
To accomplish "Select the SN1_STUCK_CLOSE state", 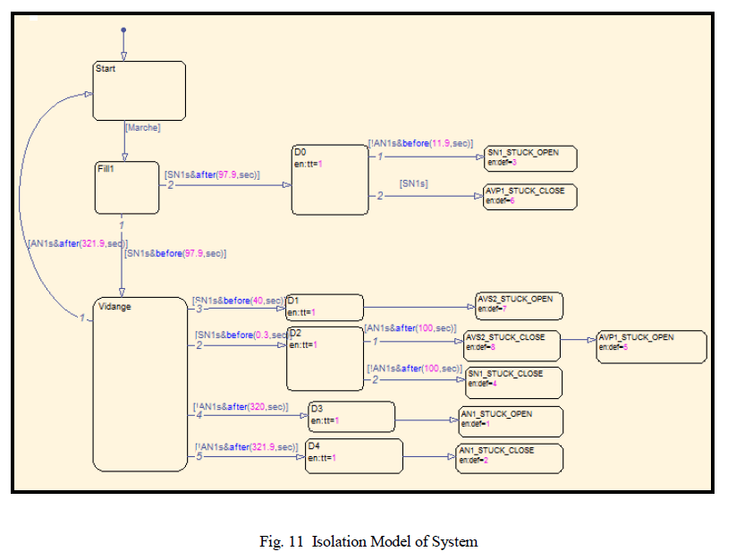I will click(x=513, y=382).
